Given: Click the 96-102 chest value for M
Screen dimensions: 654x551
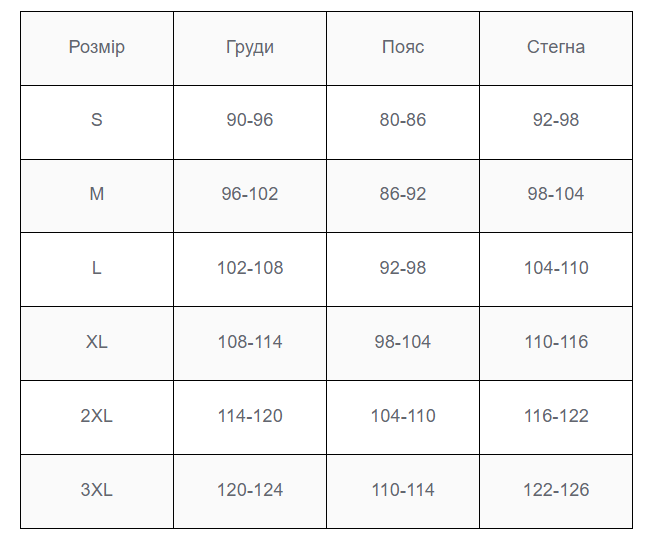Looking at the screenshot, I should 250,196.
